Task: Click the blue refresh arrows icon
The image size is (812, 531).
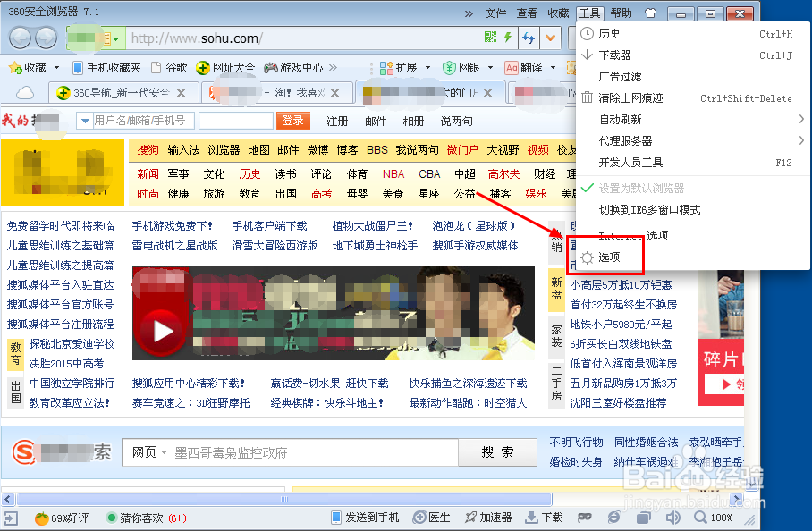Action: (x=529, y=38)
